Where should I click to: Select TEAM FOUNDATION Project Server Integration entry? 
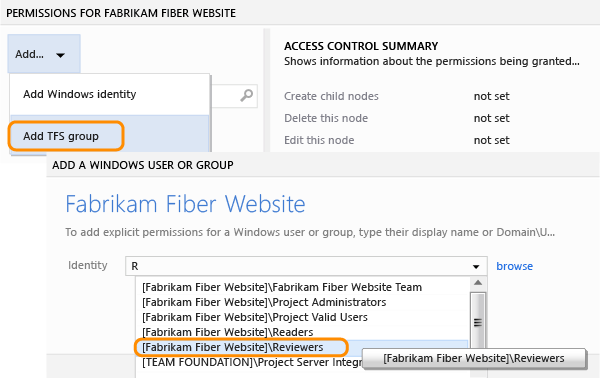click(x=252, y=362)
